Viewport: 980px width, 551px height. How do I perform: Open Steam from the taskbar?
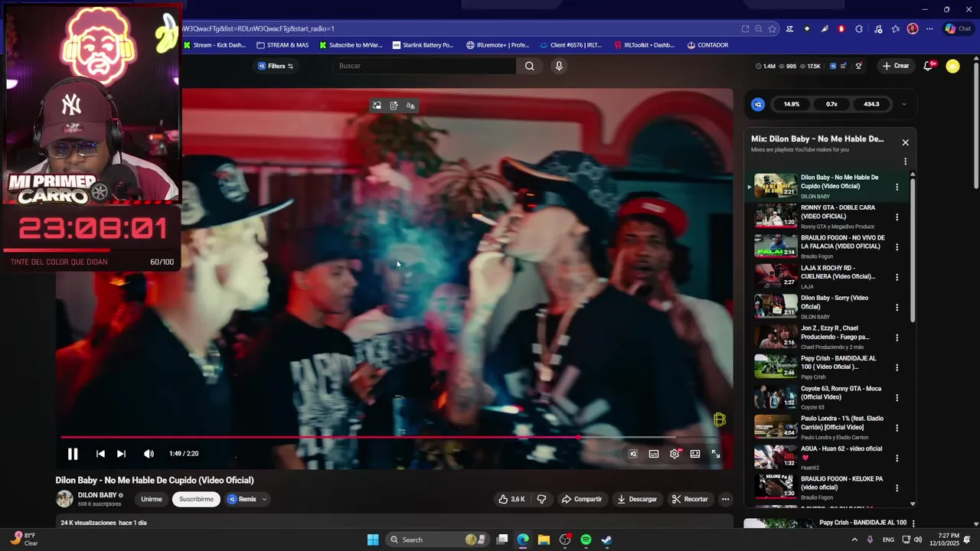(x=606, y=540)
